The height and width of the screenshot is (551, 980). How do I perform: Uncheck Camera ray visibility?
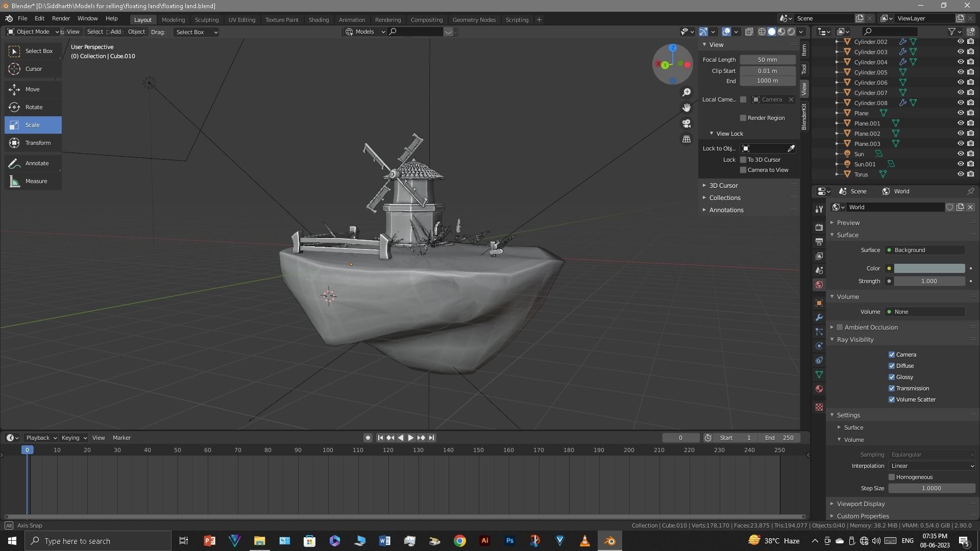[x=892, y=355]
